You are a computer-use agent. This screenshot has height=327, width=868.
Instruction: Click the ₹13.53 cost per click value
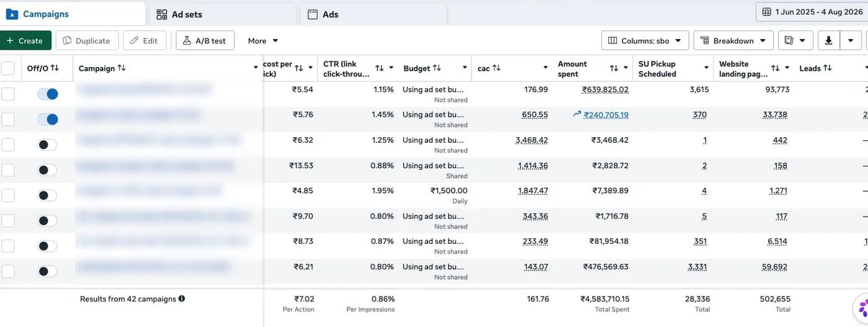tap(301, 165)
